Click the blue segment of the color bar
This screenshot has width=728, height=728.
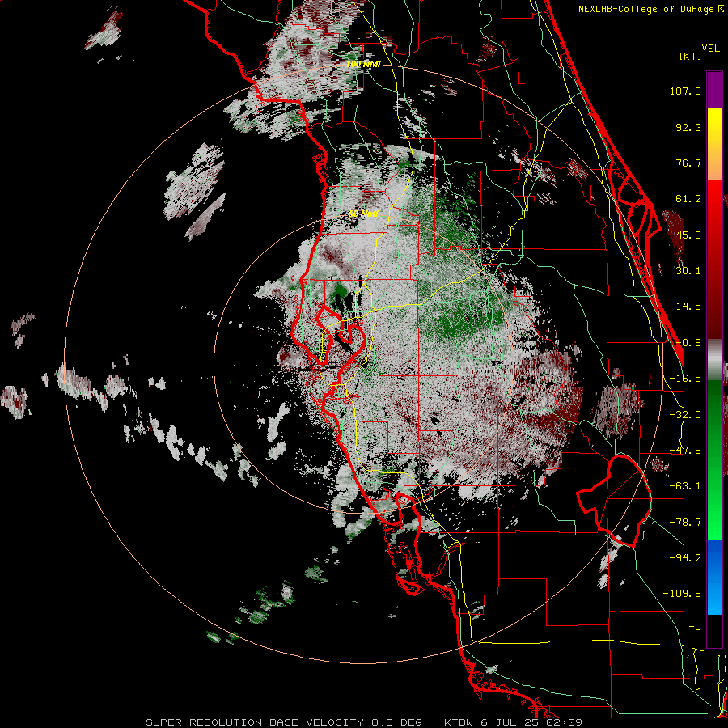tap(714, 577)
